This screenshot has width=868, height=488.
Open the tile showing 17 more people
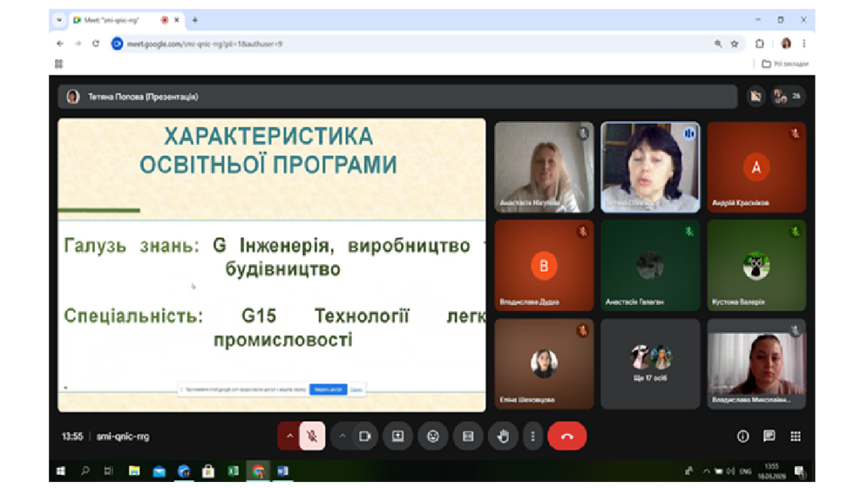click(650, 363)
